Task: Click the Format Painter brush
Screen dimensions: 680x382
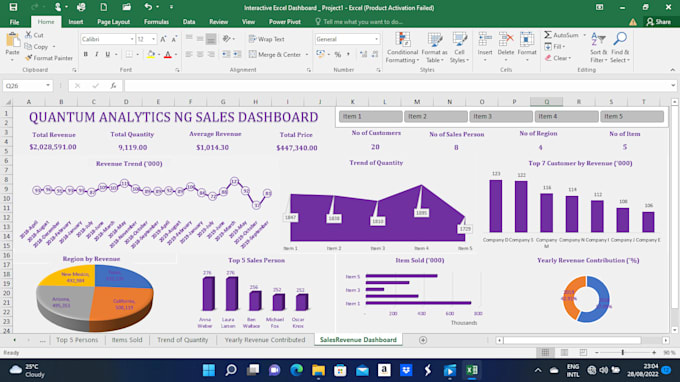Action: point(29,58)
